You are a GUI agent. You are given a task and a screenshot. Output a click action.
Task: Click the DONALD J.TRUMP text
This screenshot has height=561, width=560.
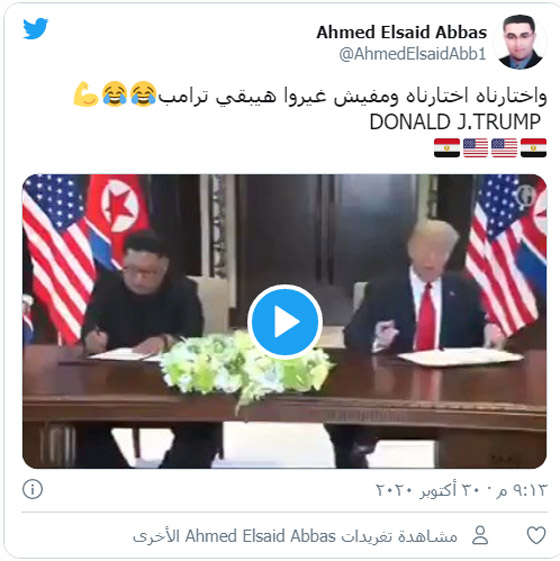pos(455,122)
